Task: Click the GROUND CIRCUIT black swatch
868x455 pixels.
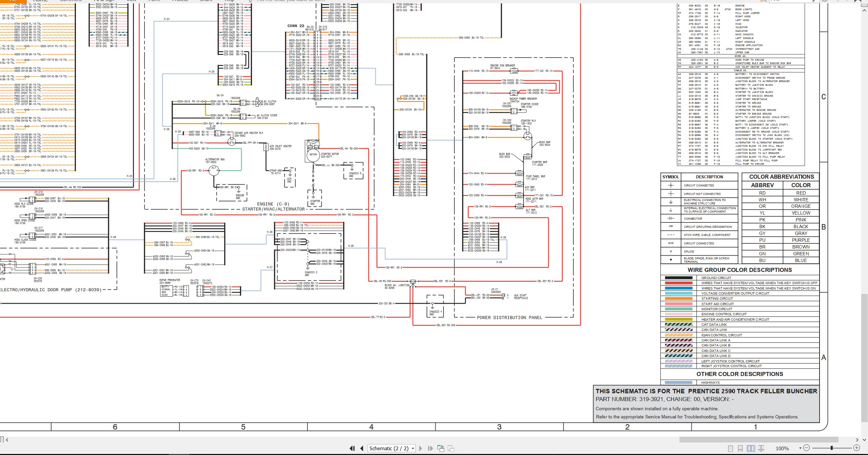Action: 678,278
